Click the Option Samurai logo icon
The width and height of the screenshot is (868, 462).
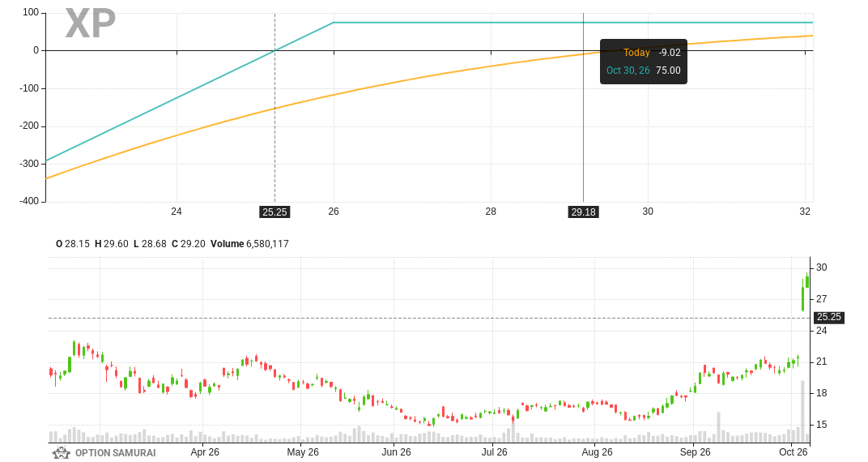pyautogui.click(x=61, y=453)
